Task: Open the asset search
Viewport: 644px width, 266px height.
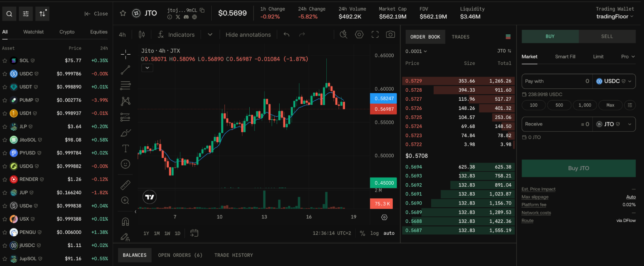Action: [9, 14]
